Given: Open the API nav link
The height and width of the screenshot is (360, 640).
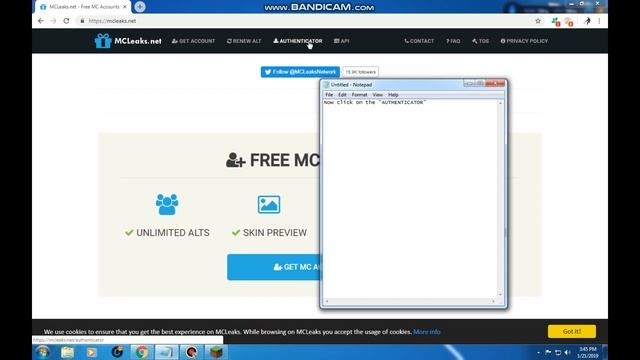Looking at the screenshot, I should point(342,41).
